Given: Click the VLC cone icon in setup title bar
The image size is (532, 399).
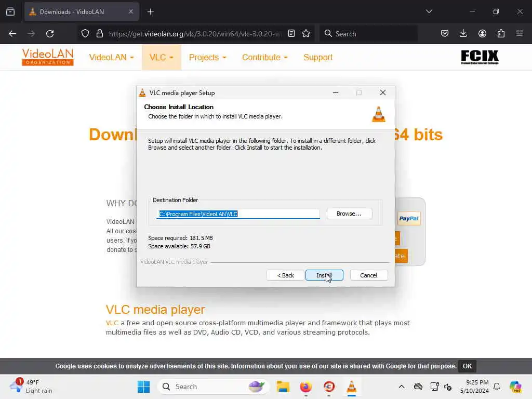Looking at the screenshot, I should (142, 92).
